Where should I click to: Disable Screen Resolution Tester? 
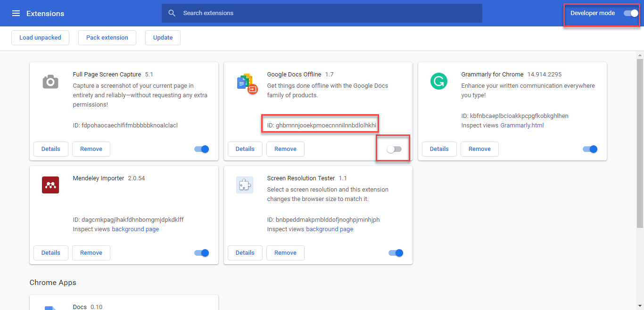coord(396,252)
